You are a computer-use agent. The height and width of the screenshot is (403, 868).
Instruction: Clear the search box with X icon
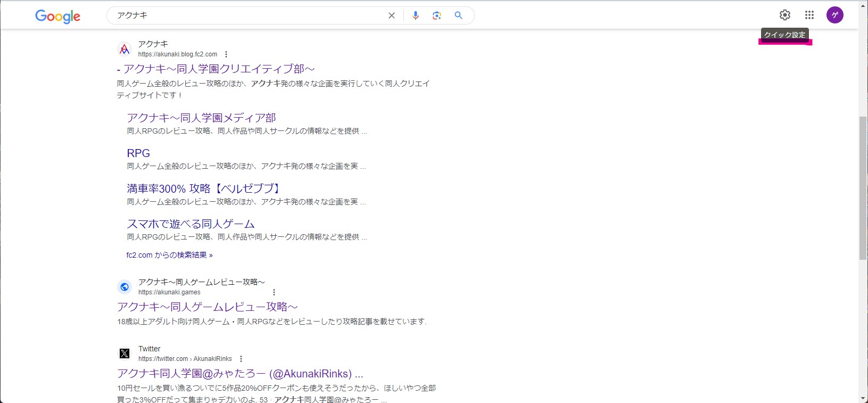click(392, 15)
